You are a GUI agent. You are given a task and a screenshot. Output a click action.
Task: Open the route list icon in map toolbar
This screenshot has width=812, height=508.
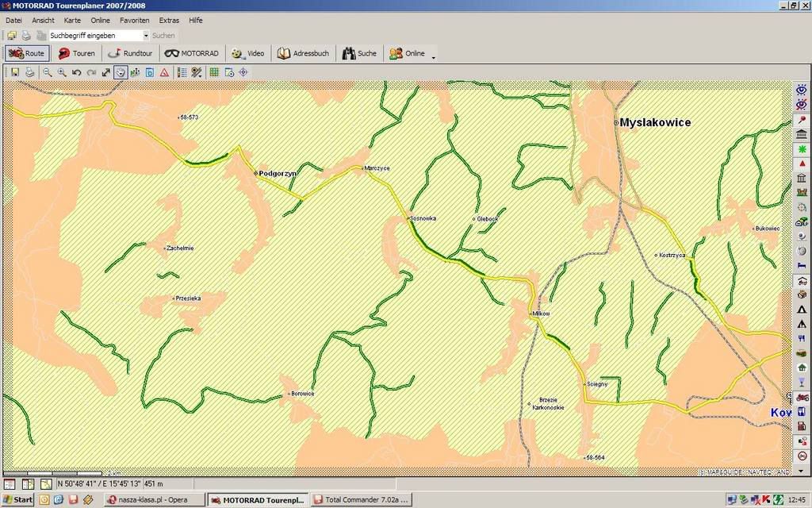click(x=182, y=72)
